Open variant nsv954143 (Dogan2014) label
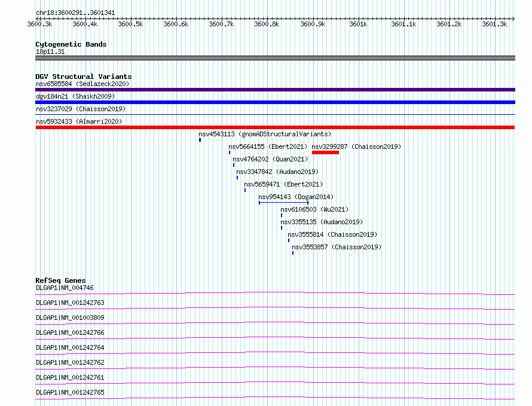 (x=296, y=197)
